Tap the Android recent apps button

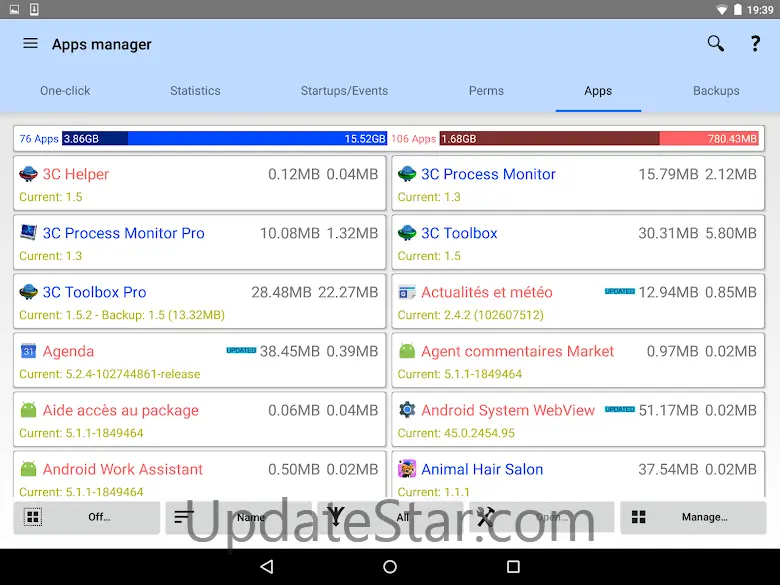pos(513,567)
